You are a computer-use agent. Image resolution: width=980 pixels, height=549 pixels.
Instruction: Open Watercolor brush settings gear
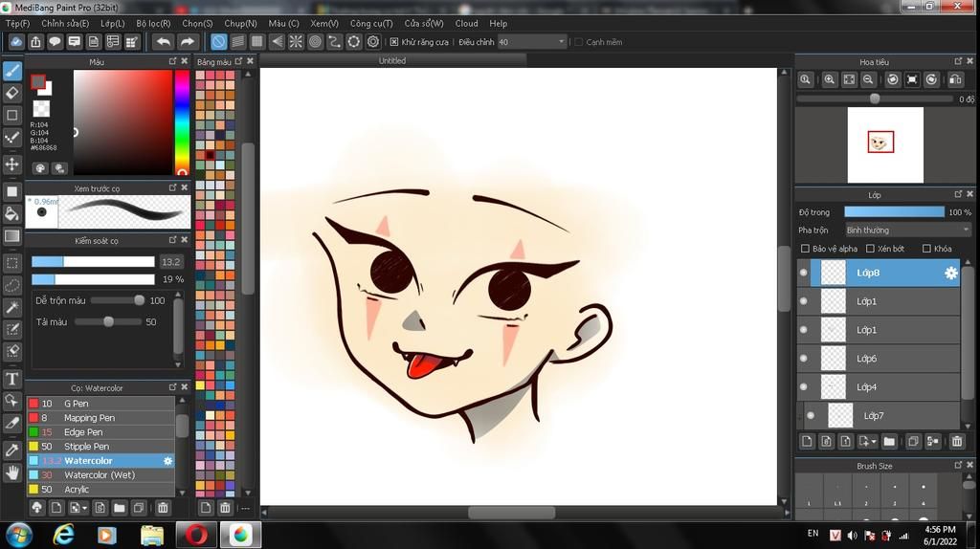click(x=167, y=461)
